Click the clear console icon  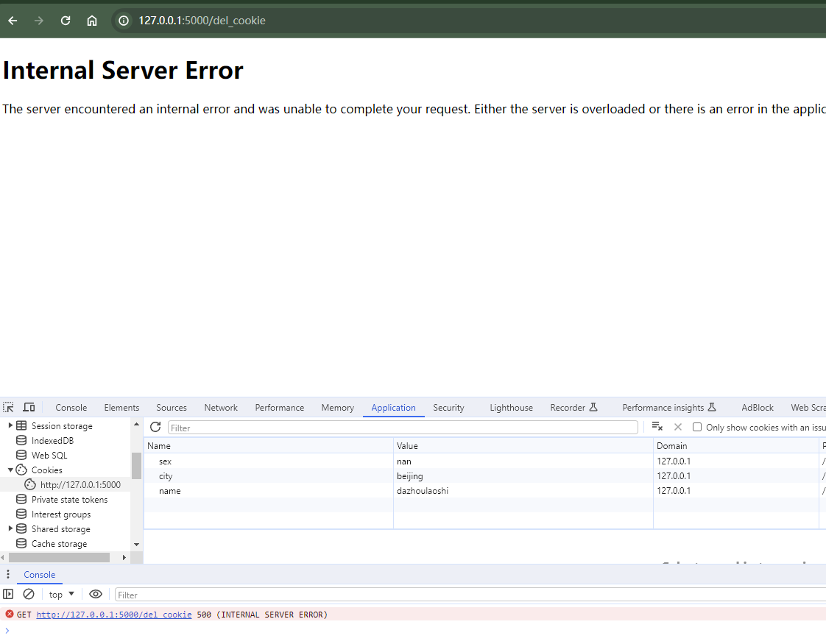point(29,594)
